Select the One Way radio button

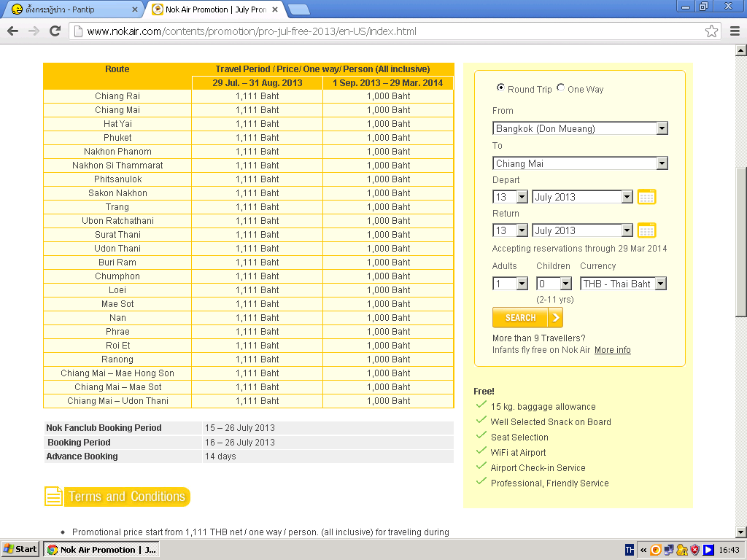(x=561, y=87)
